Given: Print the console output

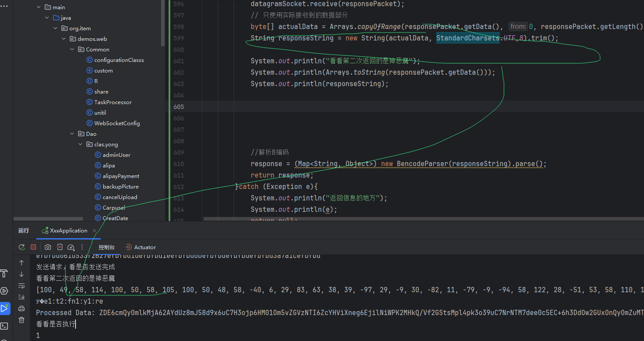Looking at the screenshot, I should coord(22,308).
